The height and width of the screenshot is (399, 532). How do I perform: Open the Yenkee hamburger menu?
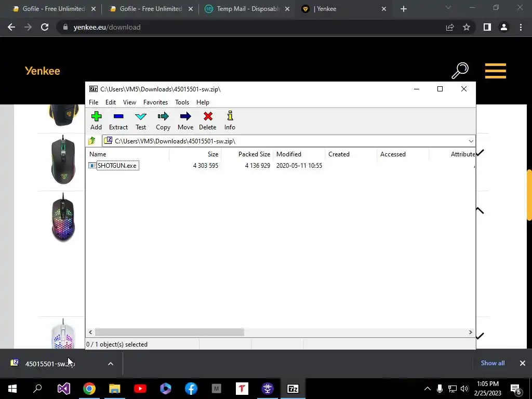pyautogui.click(x=495, y=71)
